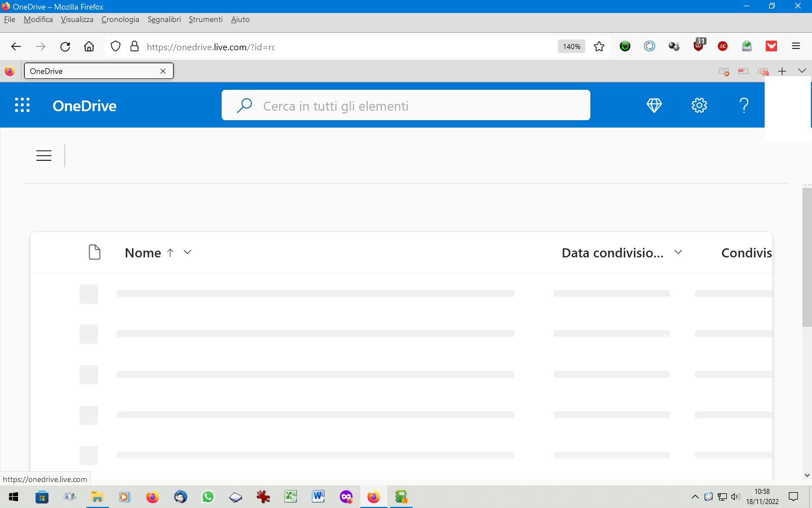Image resolution: width=812 pixels, height=508 pixels.
Task: Open the Windows notification center
Action: [793, 497]
